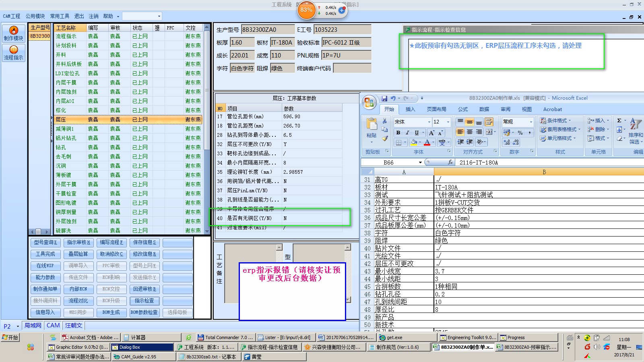Copy selection with the Excel copy icon
This screenshot has width=644, height=362.
385,130
